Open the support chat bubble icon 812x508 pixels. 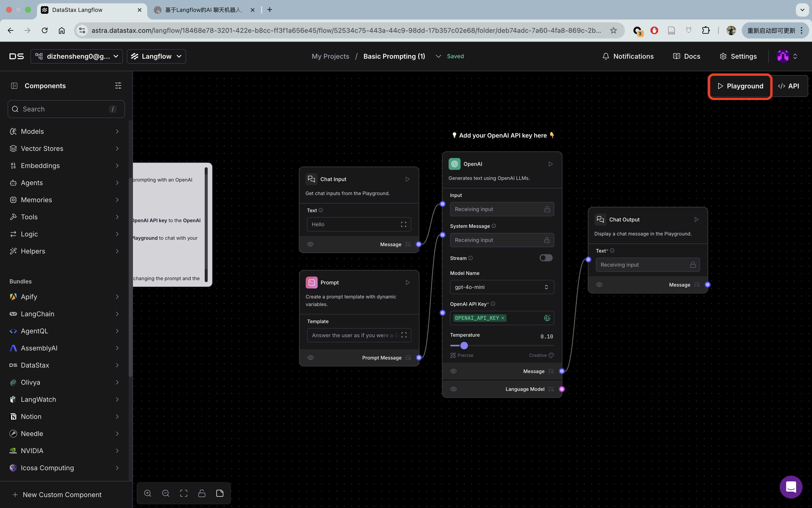point(791,487)
